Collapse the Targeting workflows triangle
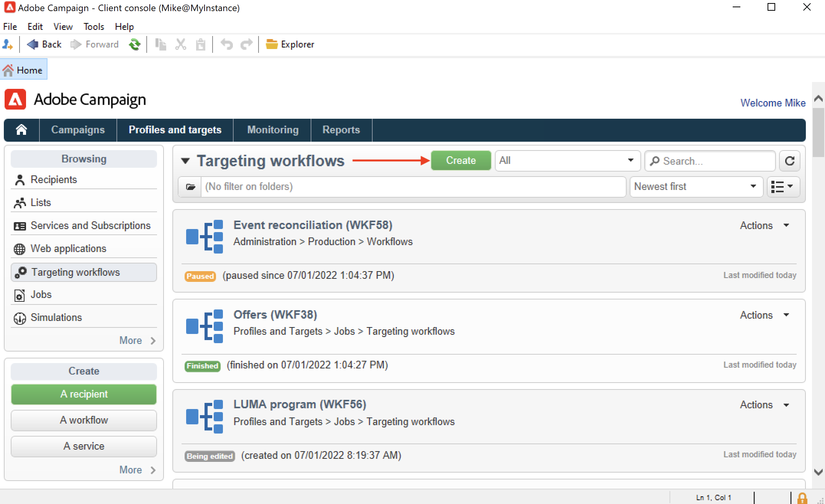Viewport: 825px width, 504px height. 185,161
